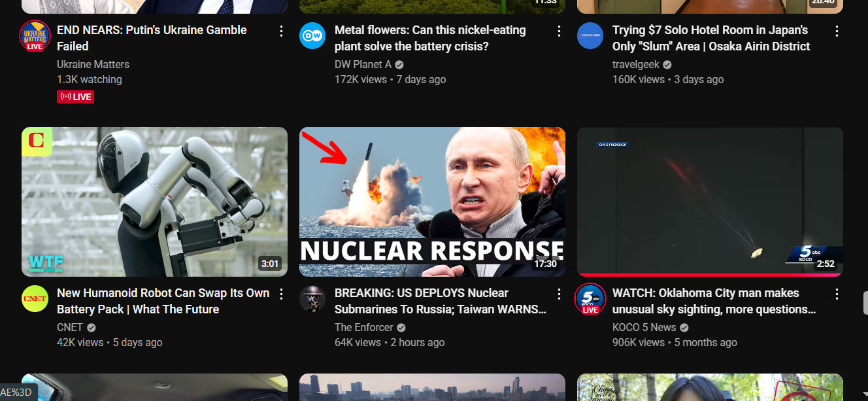The image size is (868, 401).
Task: Play the Oklahoma sky sighting video thumbnail
Action: coord(710,201)
